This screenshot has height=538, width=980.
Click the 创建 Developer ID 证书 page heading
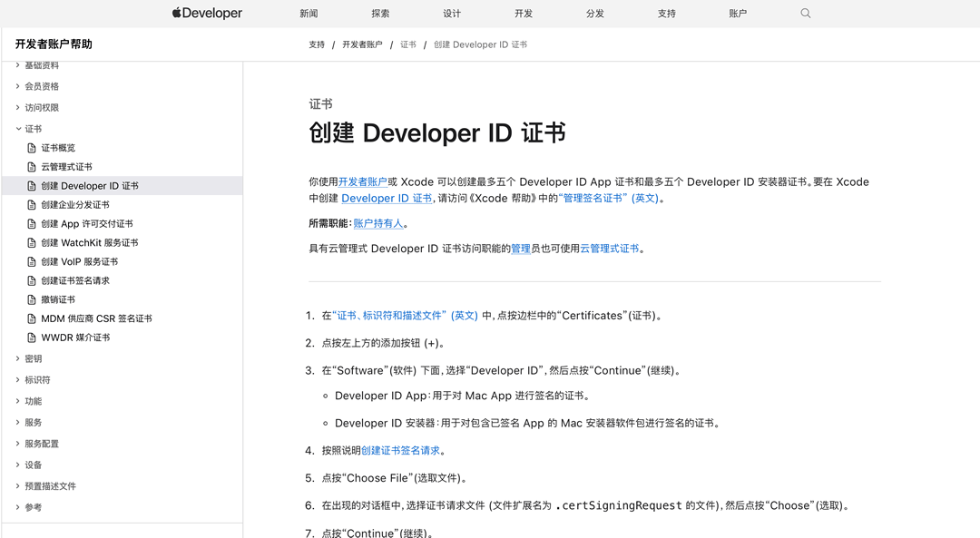tap(436, 133)
